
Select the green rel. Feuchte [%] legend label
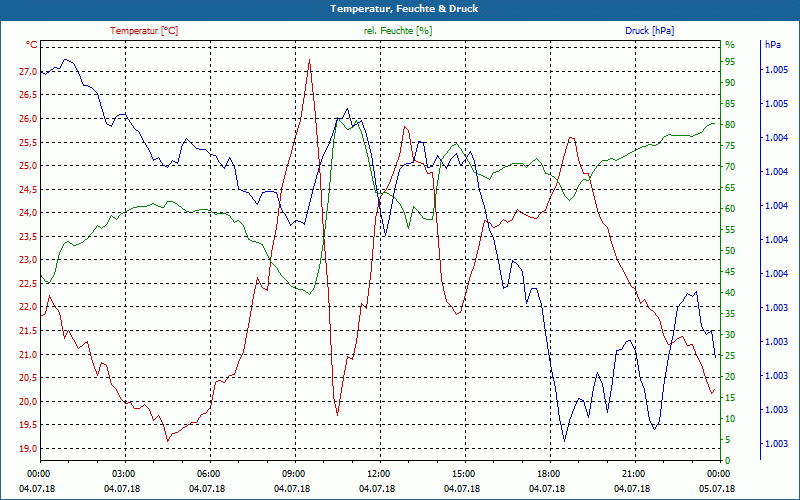tap(397, 31)
